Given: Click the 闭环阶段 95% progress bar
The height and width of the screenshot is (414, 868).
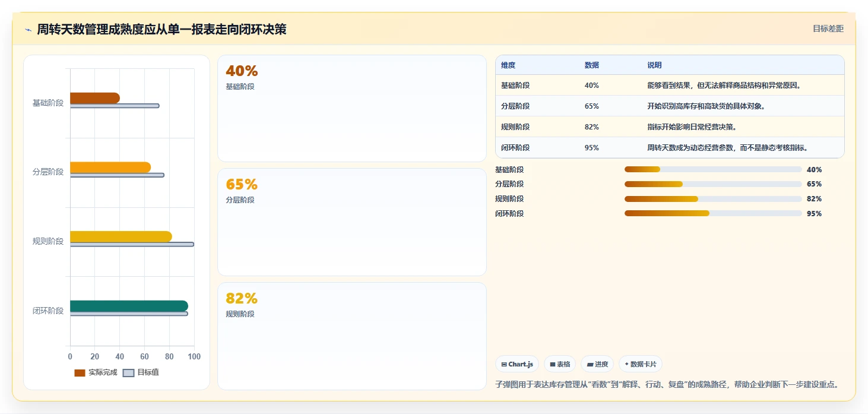Looking at the screenshot, I should click(x=713, y=213).
